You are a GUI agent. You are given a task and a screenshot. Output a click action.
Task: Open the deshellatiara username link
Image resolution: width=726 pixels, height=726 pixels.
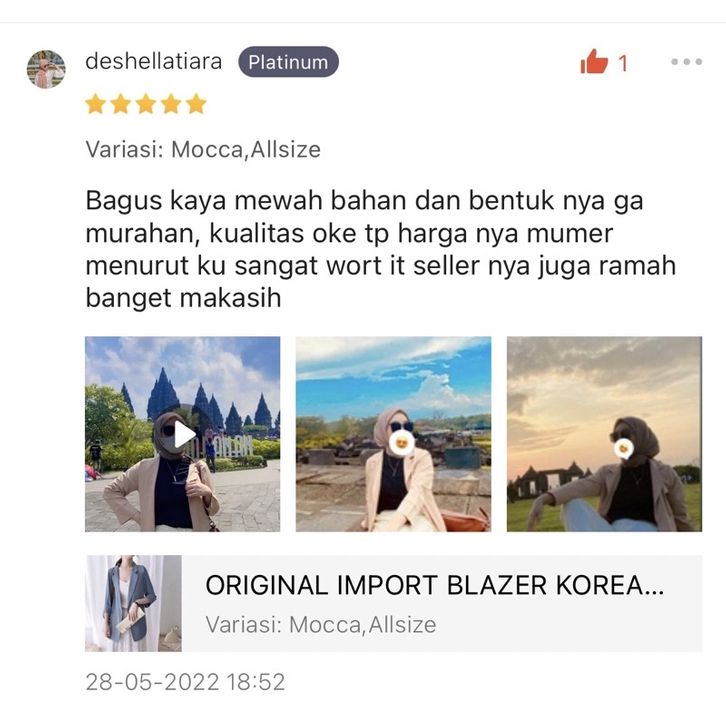click(x=154, y=62)
